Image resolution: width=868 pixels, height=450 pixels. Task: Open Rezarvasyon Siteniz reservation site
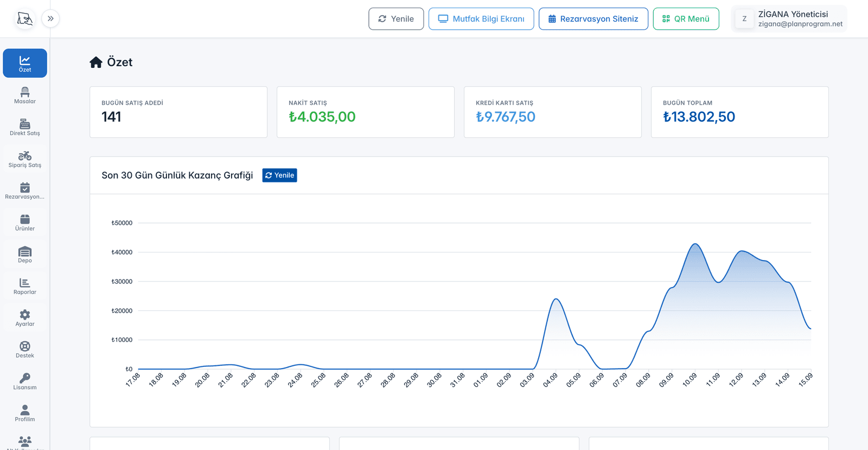[x=593, y=19]
